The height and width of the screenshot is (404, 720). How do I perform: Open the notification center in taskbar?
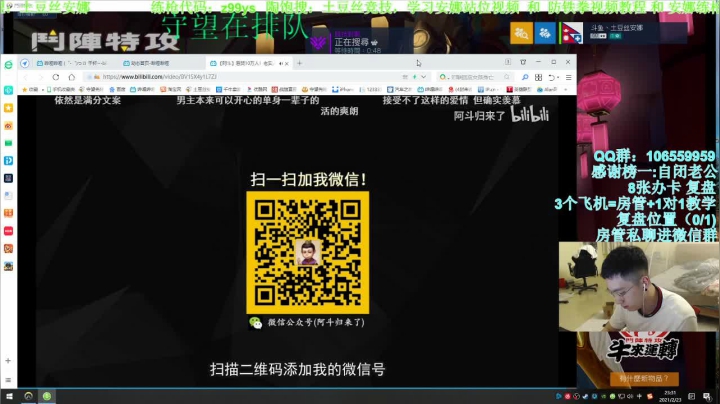point(707,396)
